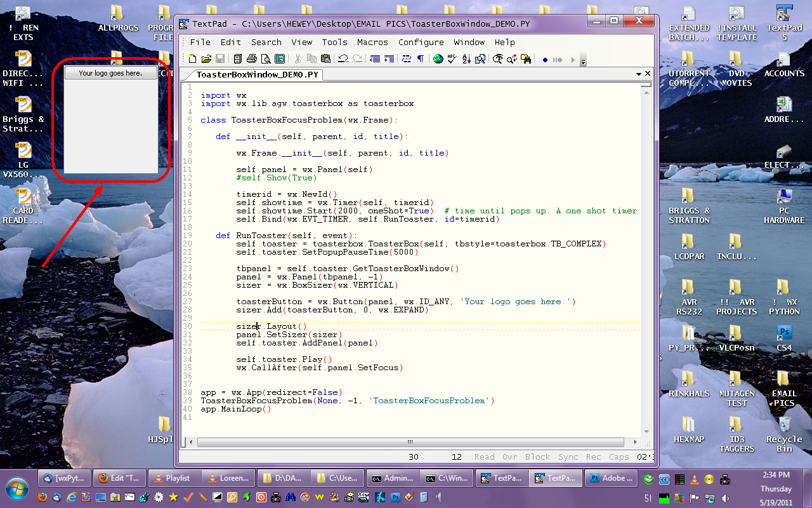Click the Print icon in toolbar
Screen dimensions: 812x508
(251, 59)
